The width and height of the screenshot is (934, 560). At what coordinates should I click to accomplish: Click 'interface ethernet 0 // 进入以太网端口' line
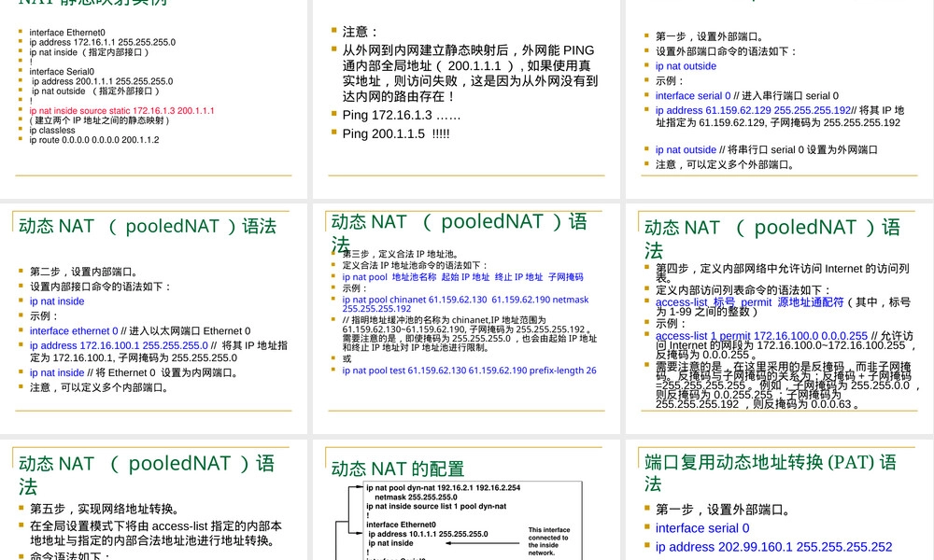click(x=141, y=331)
